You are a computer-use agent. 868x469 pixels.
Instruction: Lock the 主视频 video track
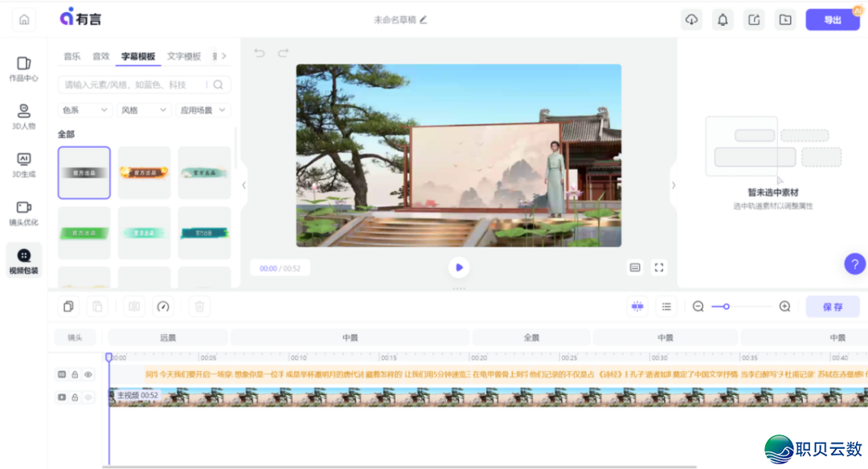point(76,398)
